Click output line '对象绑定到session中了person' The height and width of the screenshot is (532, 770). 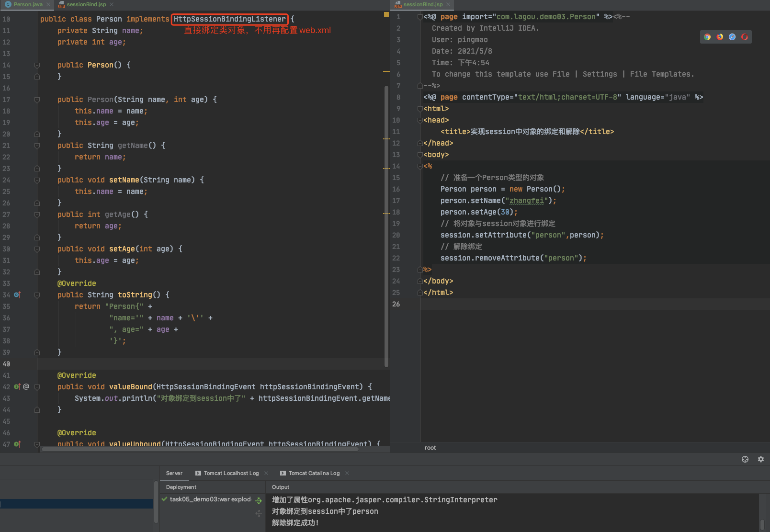point(325,511)
